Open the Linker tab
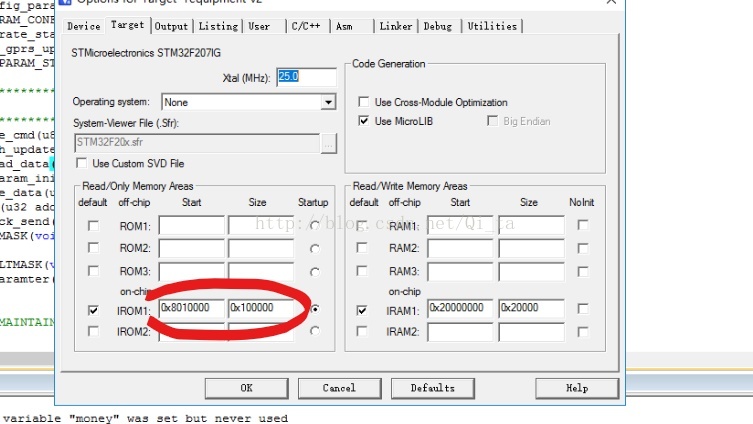 (x=396, y=26)
